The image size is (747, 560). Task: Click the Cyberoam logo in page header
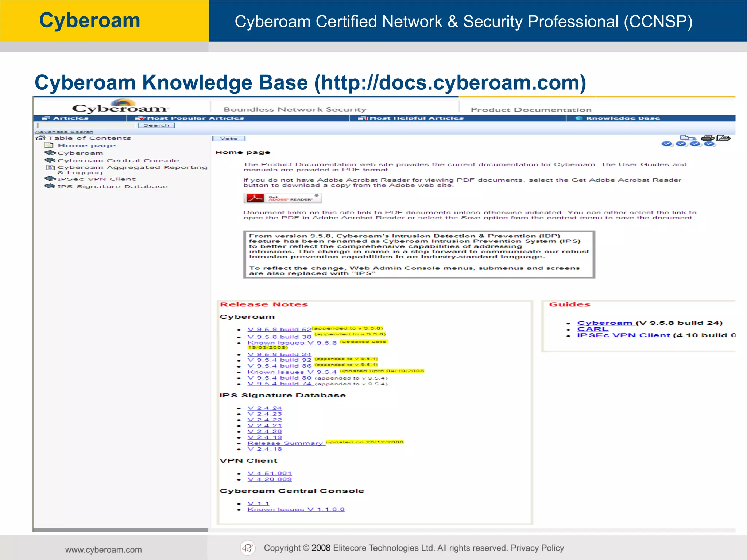(x=120, y=106)
